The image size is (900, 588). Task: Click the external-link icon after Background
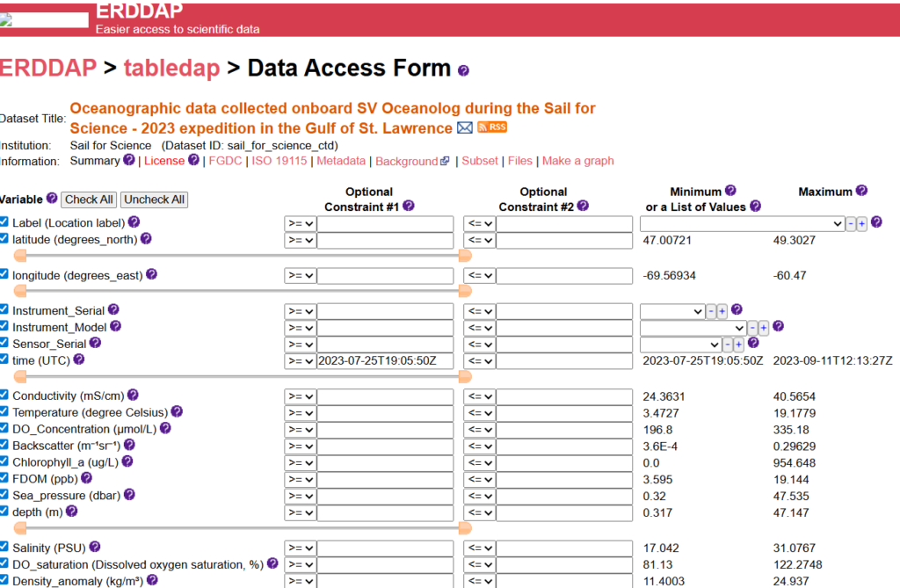point(445,162)
